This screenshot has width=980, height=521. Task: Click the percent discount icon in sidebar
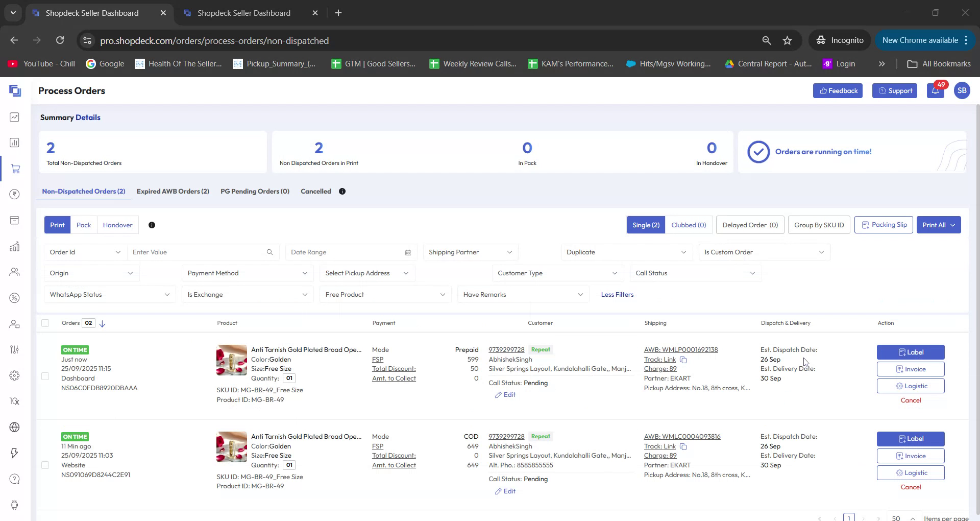point(15,298)
